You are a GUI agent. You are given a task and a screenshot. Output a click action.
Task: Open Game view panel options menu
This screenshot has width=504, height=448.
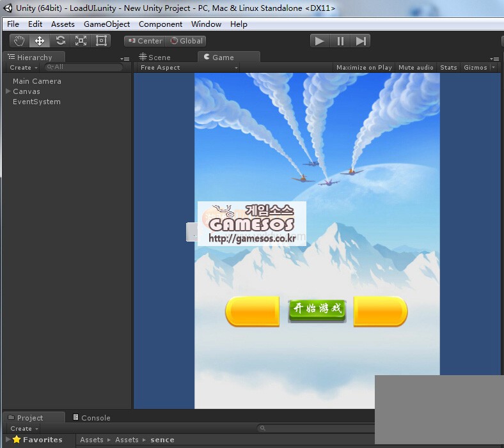(x=494, y=59)
